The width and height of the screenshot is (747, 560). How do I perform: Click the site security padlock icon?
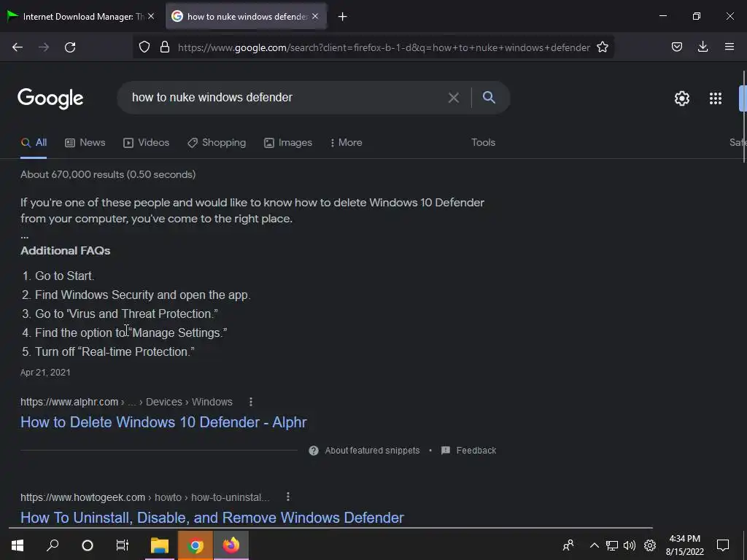[x=165, y=47]
